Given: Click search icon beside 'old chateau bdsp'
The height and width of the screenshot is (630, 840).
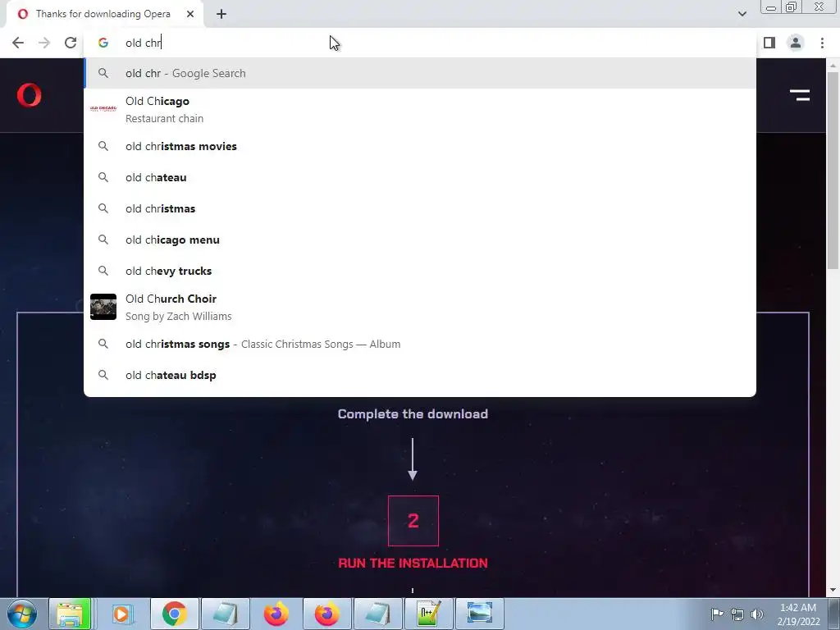Looking at the screenshot, I should [x=103, y=375].
